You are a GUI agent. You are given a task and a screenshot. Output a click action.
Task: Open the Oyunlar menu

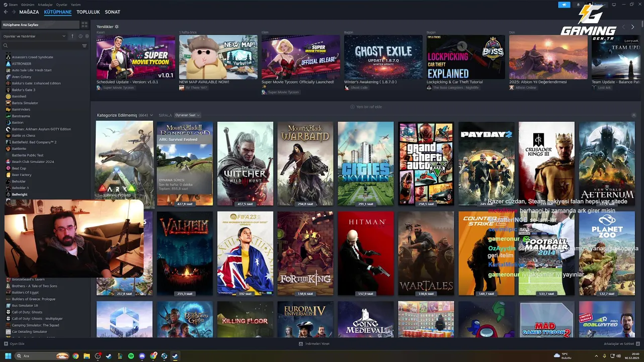point(61,5)
